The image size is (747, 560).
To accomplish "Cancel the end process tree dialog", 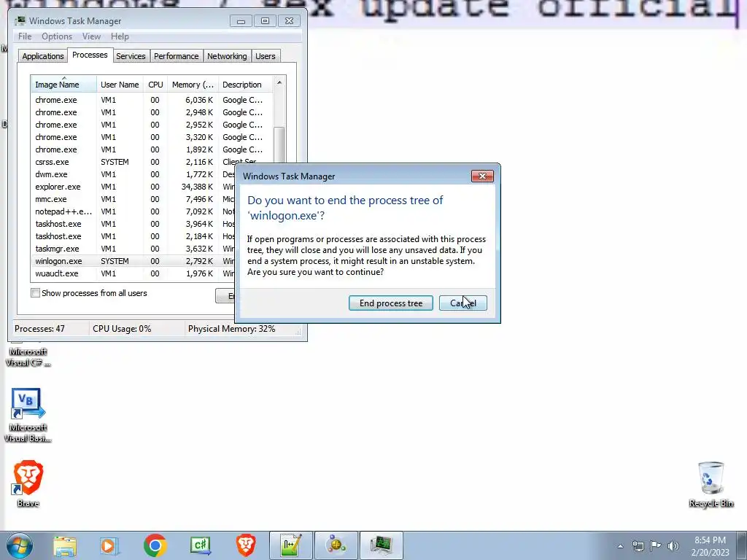I will 462,303.
